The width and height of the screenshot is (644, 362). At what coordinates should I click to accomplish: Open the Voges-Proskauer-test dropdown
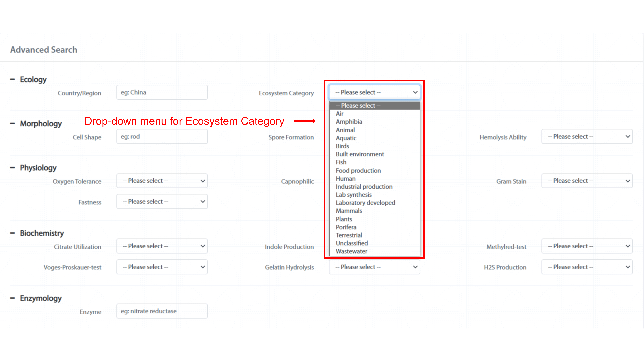[x=162, y=267]
